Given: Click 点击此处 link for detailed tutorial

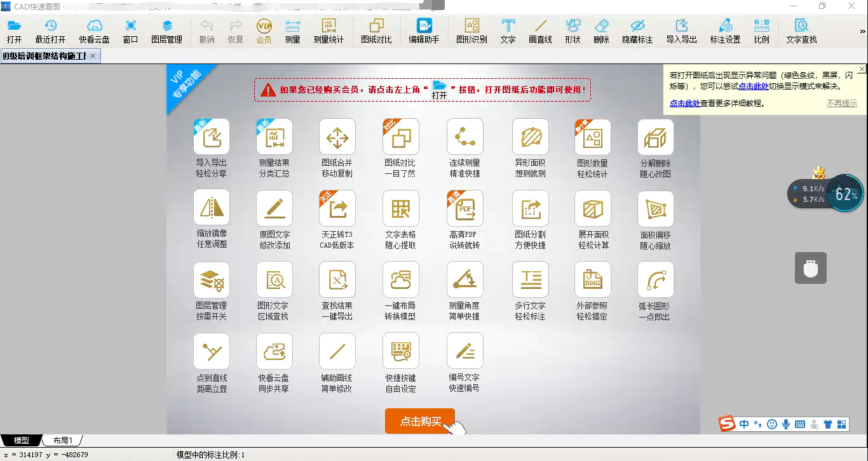Looking at the screenshot, I should (685, 103).
